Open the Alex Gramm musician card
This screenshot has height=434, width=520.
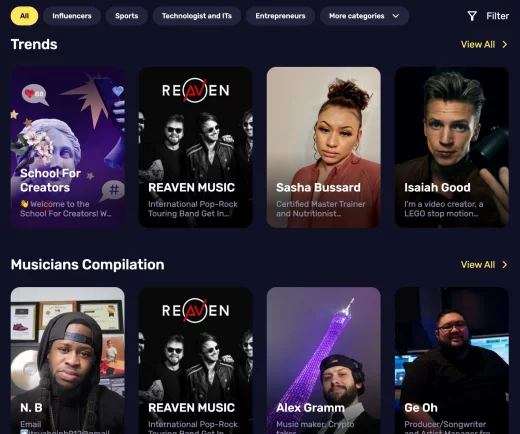(x=324, y=361)
